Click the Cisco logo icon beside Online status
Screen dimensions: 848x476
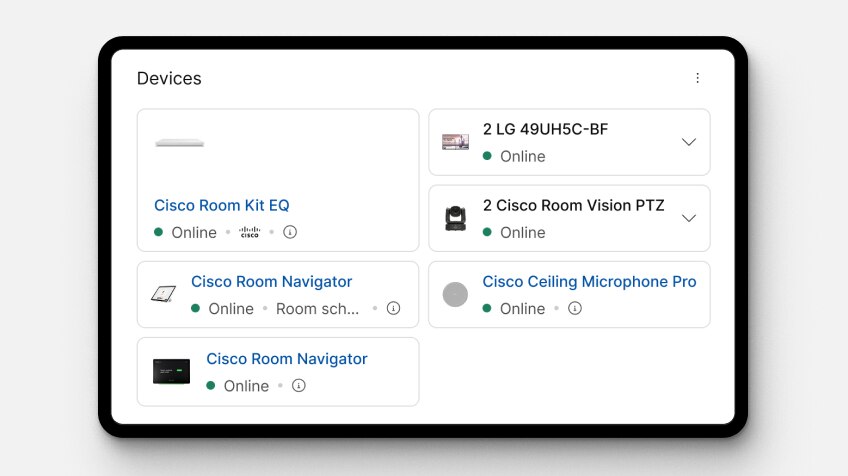(249, 232)
